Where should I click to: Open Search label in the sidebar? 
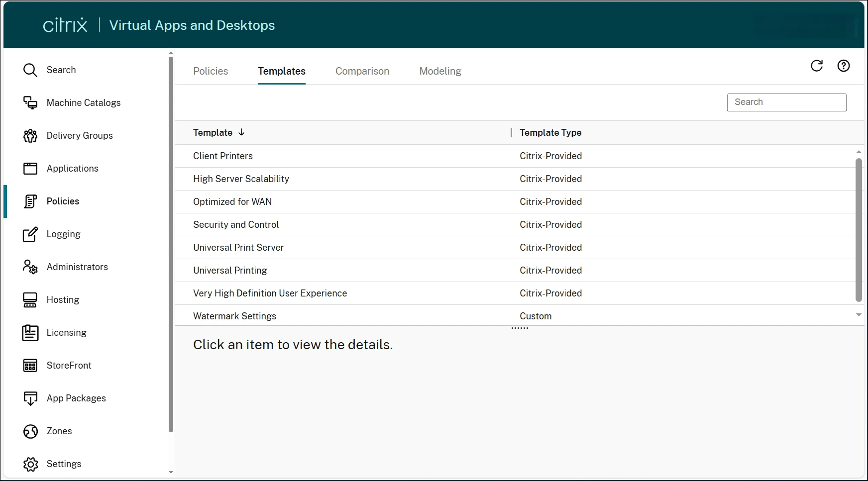(x=61, y=70)
